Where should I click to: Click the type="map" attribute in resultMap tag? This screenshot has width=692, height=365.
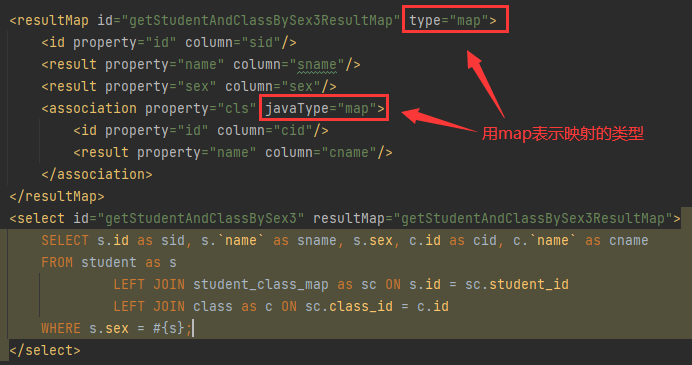pos(449,20)
